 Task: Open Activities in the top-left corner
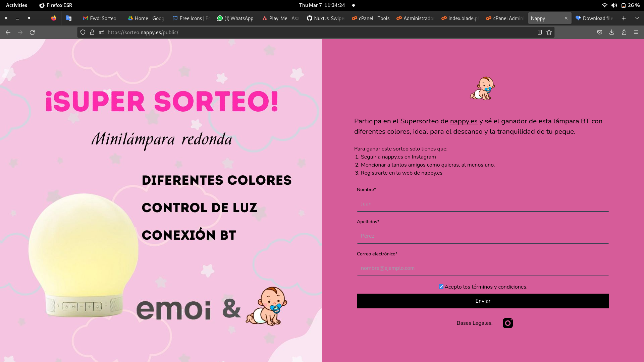click(16, 5)
